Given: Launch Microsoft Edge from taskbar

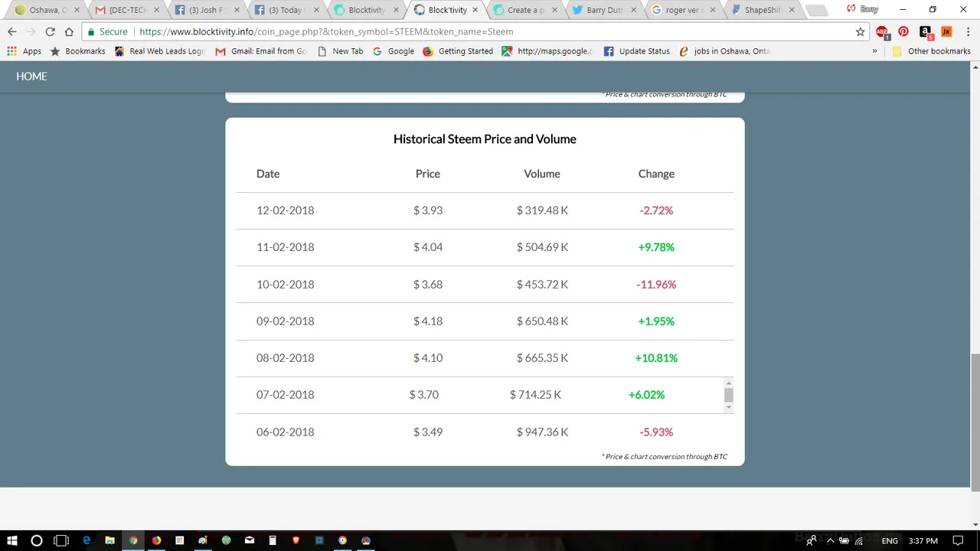Looking at the screenshot, I should coord(87,540).
